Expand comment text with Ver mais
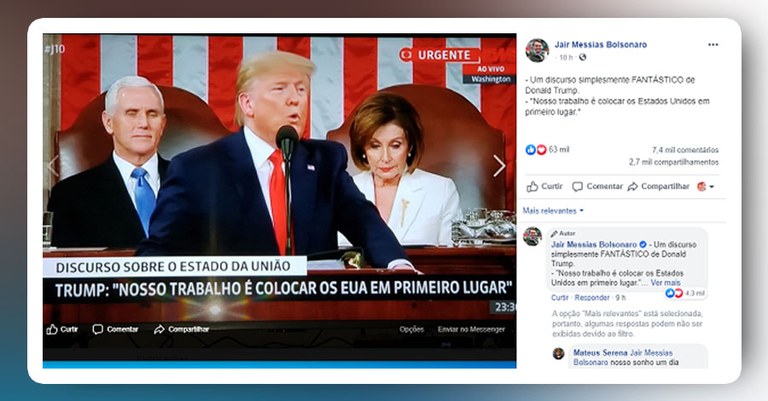 tap(666, 283)
